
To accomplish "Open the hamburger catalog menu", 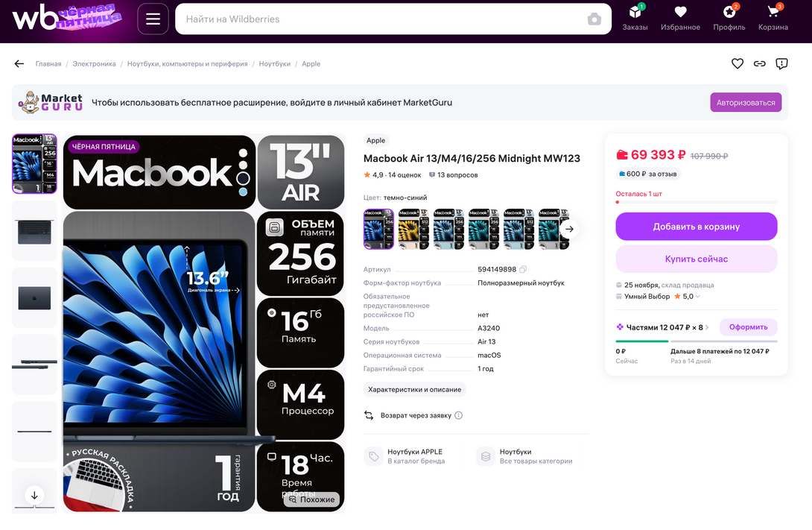I will (153, 19).
